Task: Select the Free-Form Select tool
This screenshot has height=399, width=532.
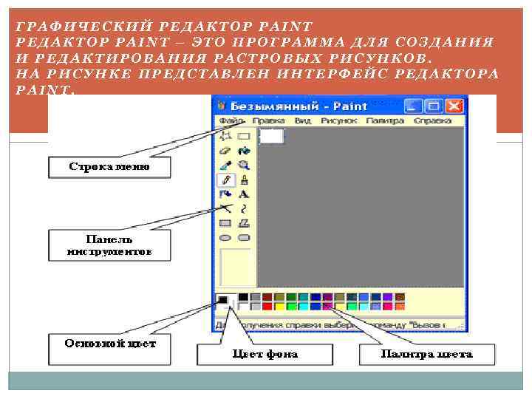Action: [225, 137]
